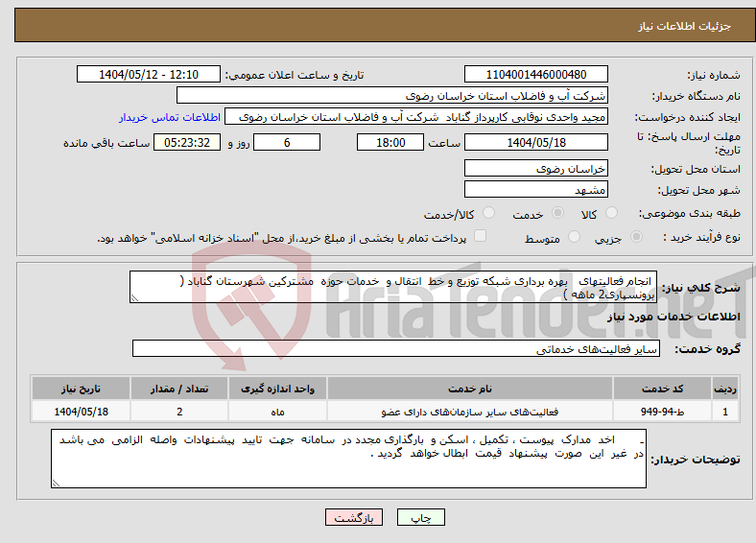Click the ردیف column header
756x543 pixels.
coord(725,389)
